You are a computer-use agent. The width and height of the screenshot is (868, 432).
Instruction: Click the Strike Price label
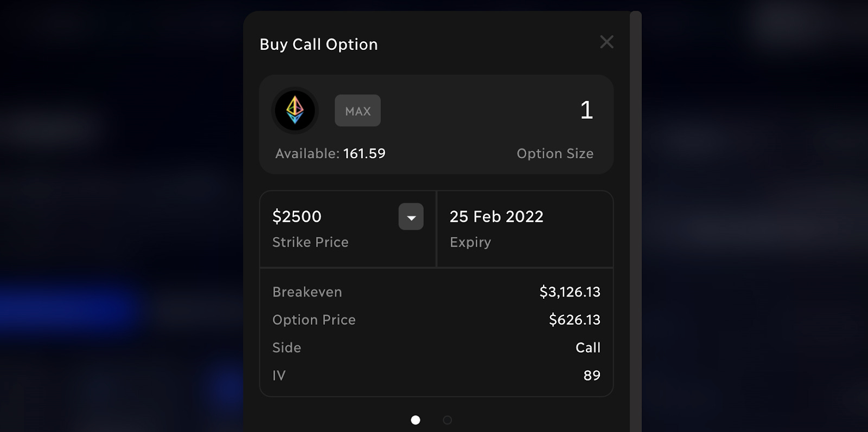tap(310, 242)
